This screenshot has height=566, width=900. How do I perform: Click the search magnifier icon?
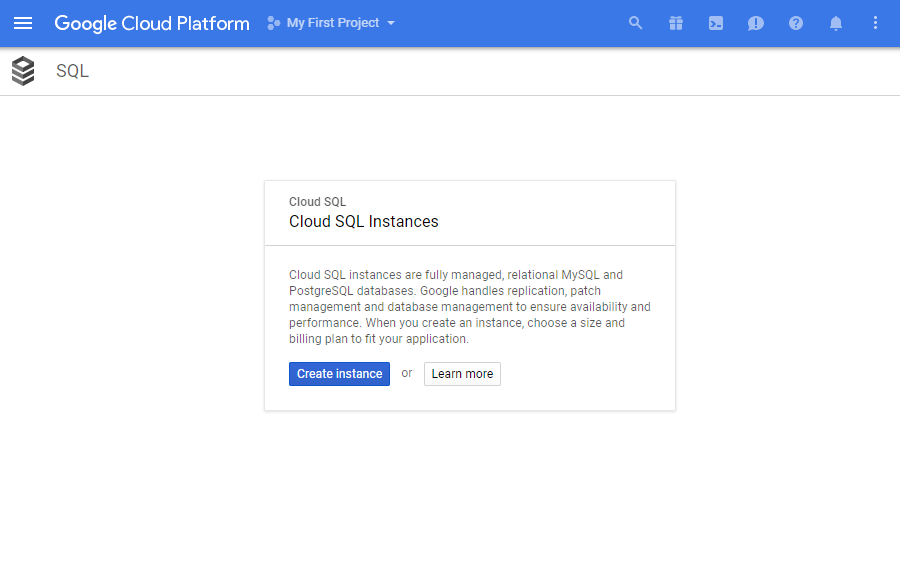(635, 23)
